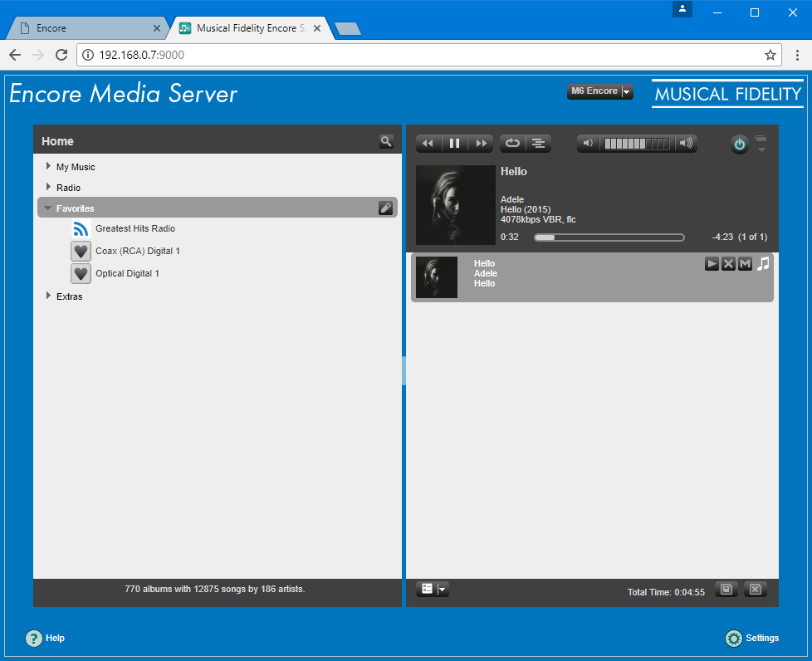Click heart icon beside Optical Digital 1

point(81,273)
